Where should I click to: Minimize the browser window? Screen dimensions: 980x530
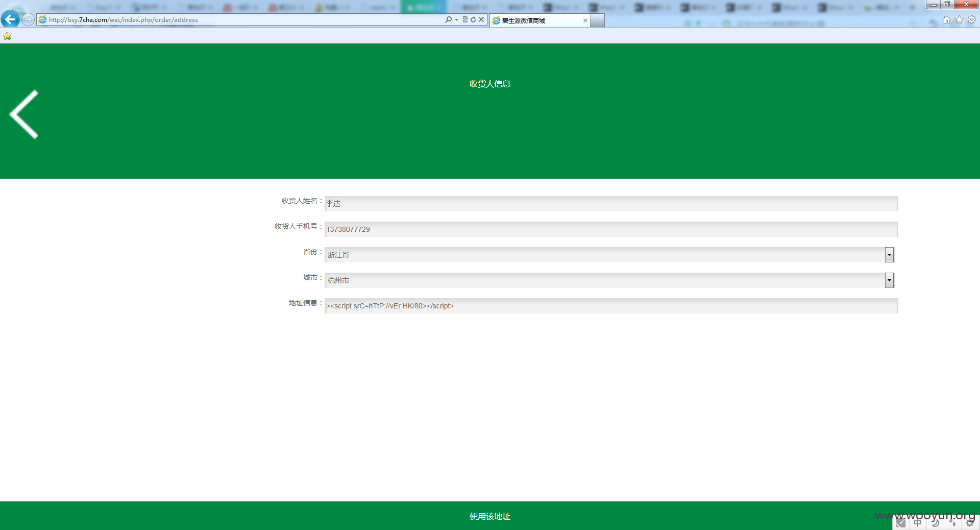coord(933,5)
